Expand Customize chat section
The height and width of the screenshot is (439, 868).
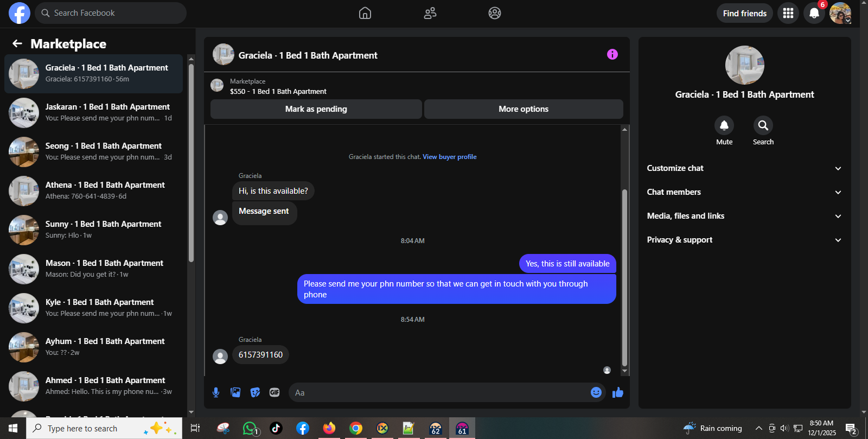744,168
